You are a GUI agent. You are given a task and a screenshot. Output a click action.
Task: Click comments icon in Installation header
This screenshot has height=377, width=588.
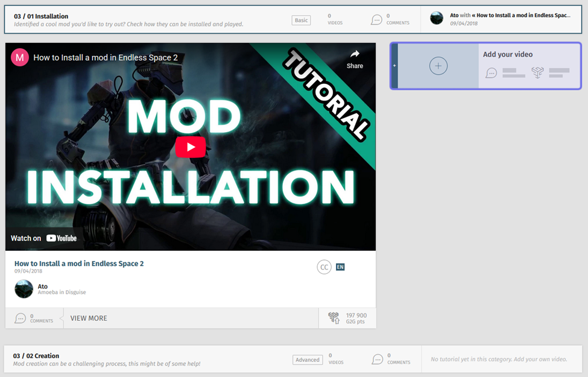point(377,20)
